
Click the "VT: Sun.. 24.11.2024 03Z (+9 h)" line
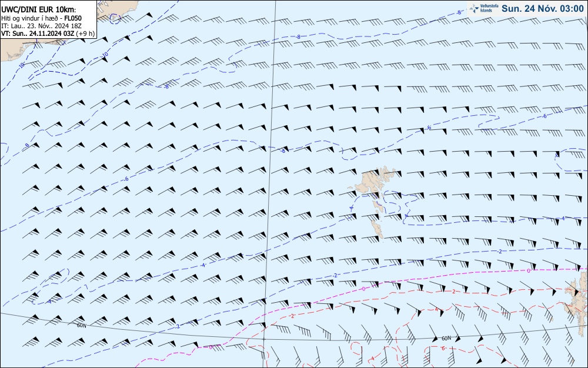click(x=48, y=34)
